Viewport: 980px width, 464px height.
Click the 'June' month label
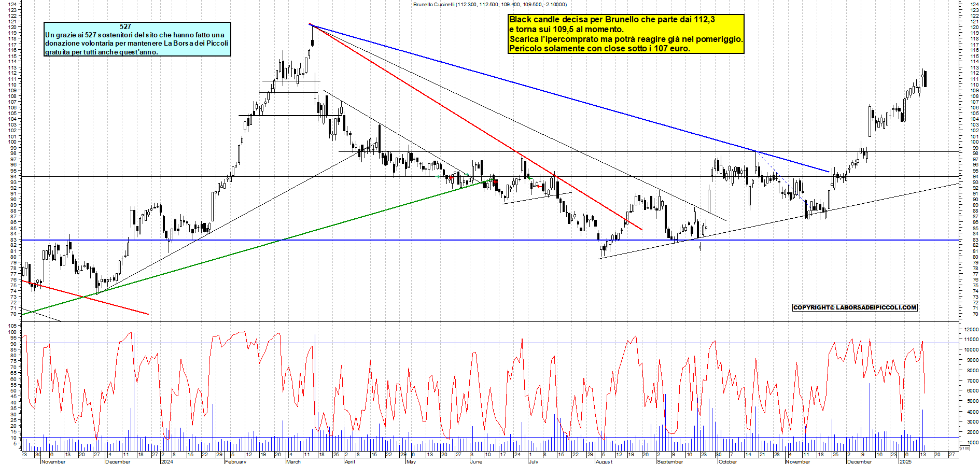[x=476, y=461]
